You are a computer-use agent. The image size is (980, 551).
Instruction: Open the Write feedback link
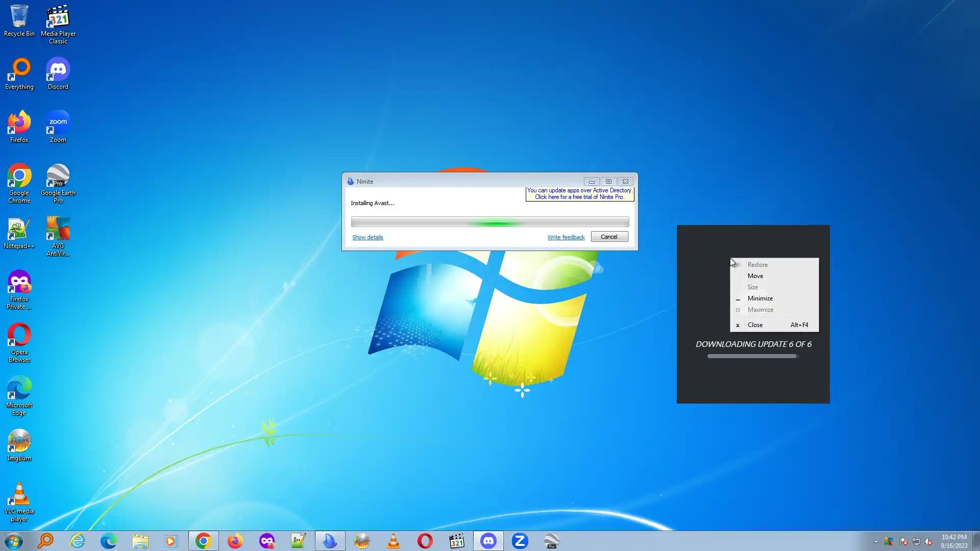[566, 237]
